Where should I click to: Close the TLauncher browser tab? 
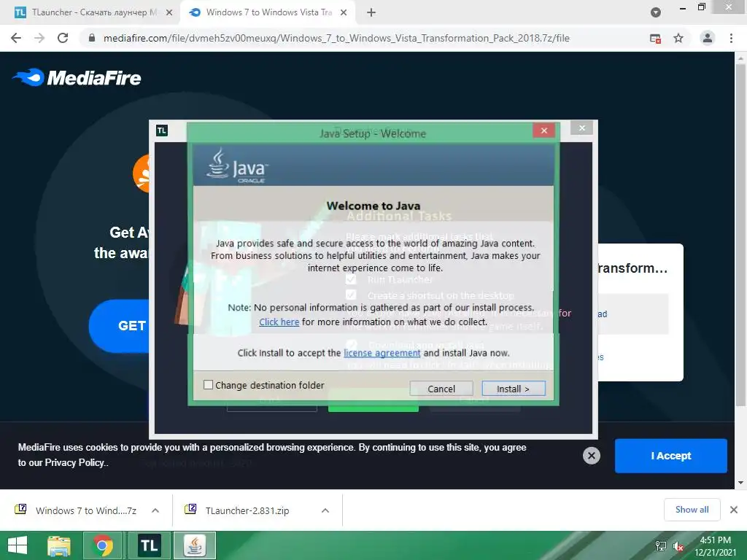(x=169, y=12)
